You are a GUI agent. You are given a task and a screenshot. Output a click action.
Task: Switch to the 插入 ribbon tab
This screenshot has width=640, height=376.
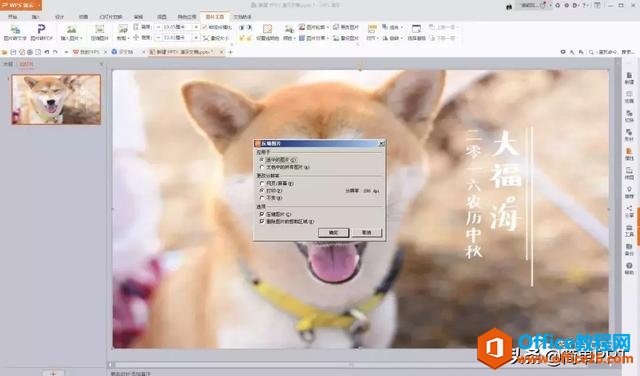click(36, 17)
